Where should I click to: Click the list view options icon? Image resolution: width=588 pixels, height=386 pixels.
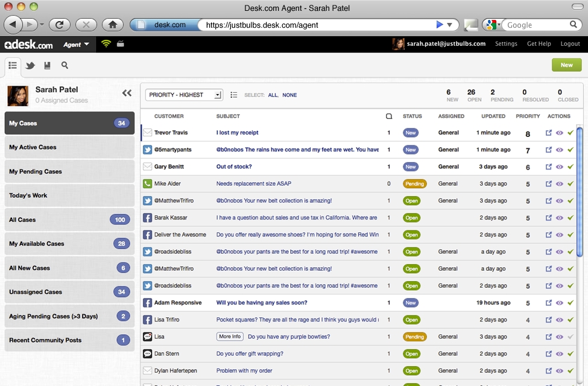[x=233, y=95]
